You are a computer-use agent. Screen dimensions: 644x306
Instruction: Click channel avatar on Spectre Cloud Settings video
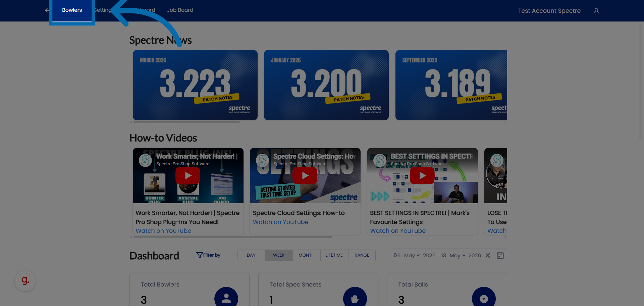click(x=263, y=160)
